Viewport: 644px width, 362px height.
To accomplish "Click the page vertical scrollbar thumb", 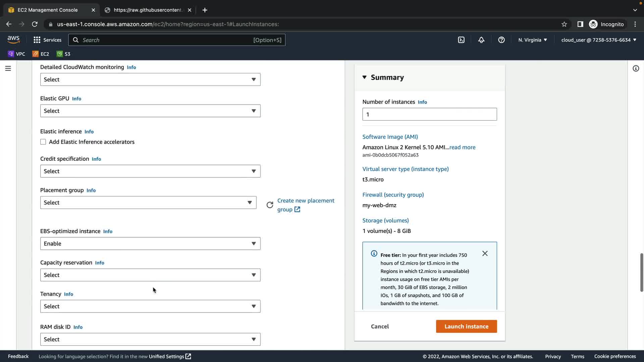I will pos(641,272).
